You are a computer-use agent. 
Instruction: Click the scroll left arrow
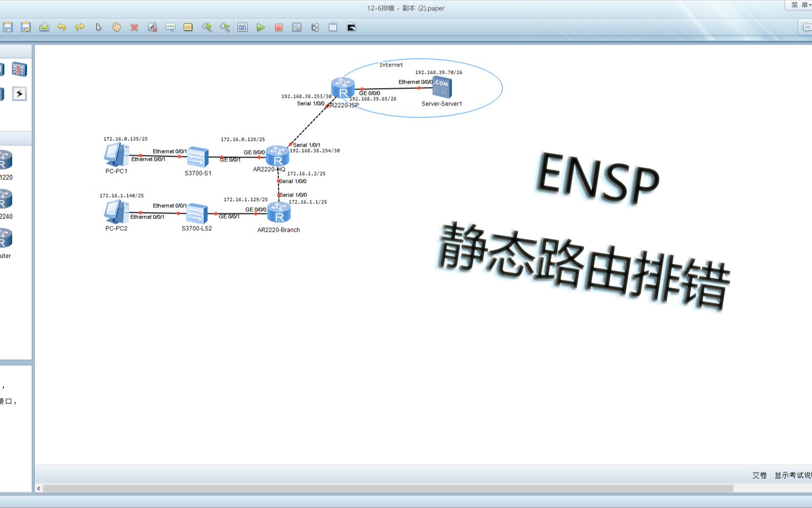pyautogui.click(x=39, y=488)
